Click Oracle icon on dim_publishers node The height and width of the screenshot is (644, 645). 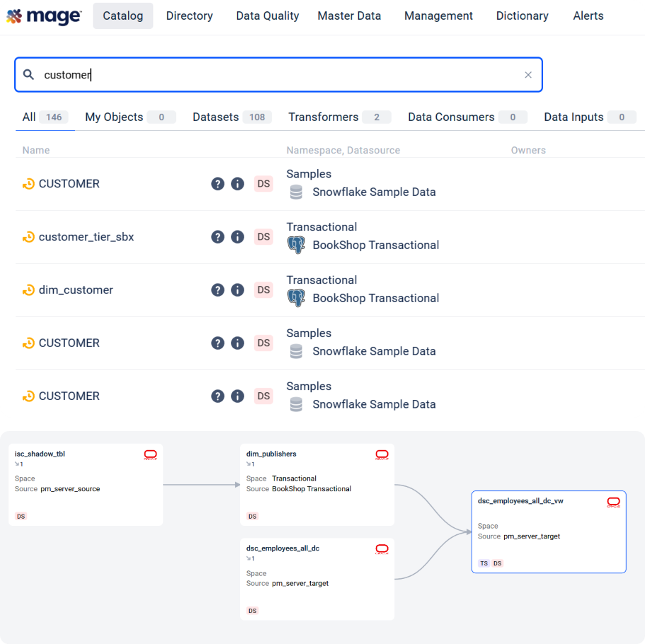pos(382,455)
